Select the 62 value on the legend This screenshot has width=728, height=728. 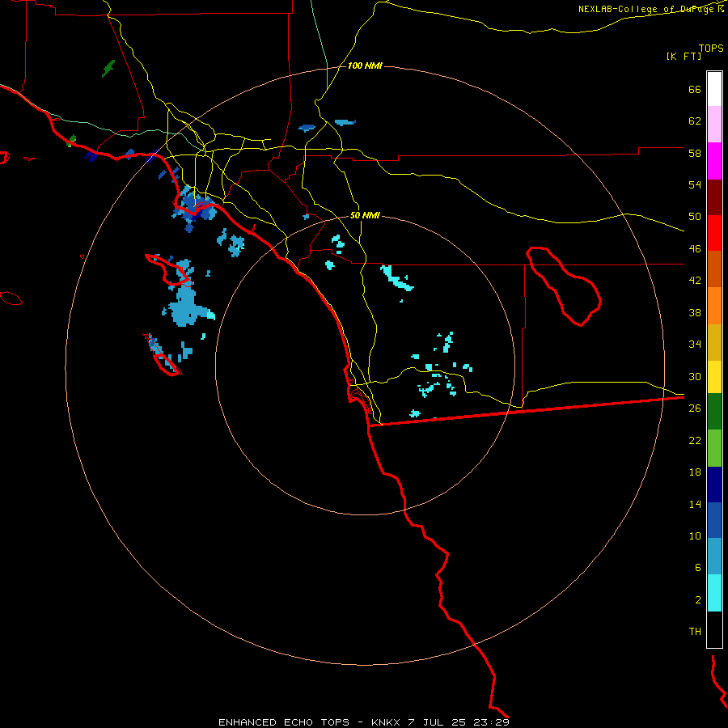695,121
